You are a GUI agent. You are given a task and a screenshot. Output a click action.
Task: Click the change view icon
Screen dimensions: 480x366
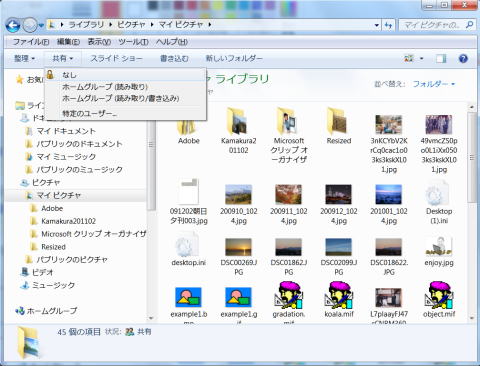click(409, 59)
